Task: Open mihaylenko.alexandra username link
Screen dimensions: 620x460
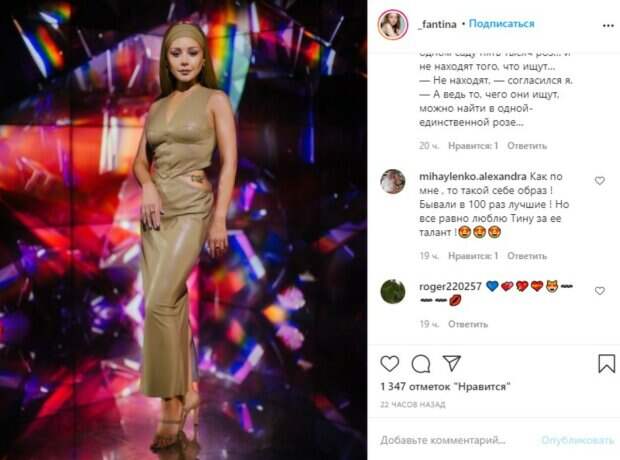Action: click(473, 176)
